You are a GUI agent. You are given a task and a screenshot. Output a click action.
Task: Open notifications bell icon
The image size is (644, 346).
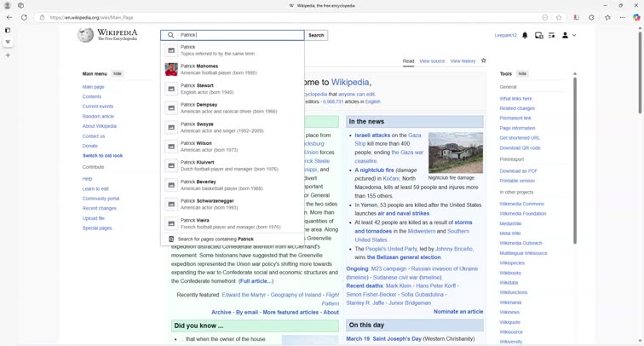(525, 35)
